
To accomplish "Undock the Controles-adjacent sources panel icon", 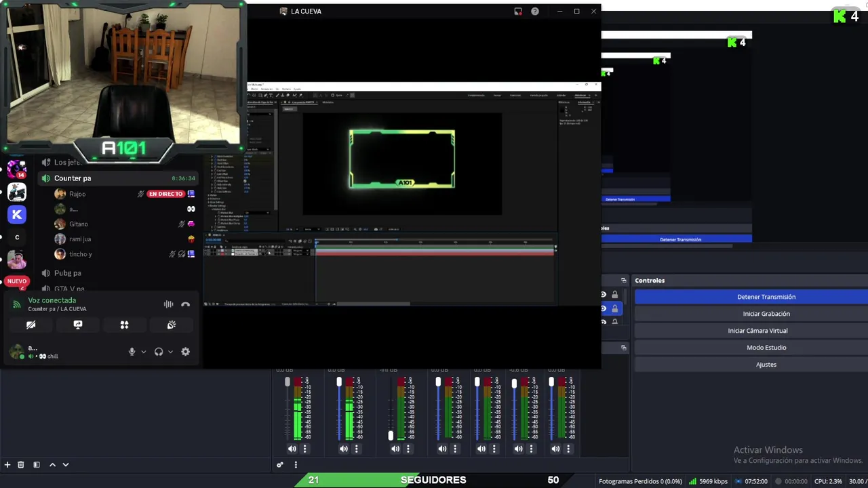I will tap(623, 281).
